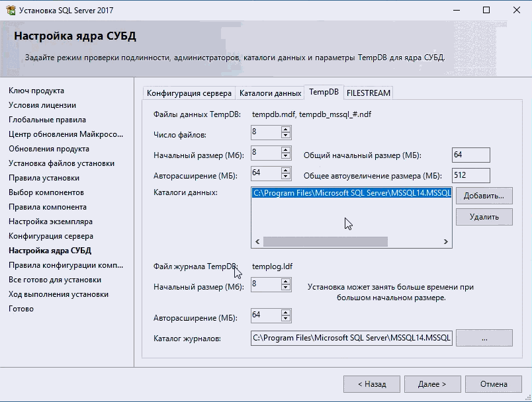Decrease data file Начальный размер down arrow
Viewport: 532px width, 402px height.
pos(286,156)
